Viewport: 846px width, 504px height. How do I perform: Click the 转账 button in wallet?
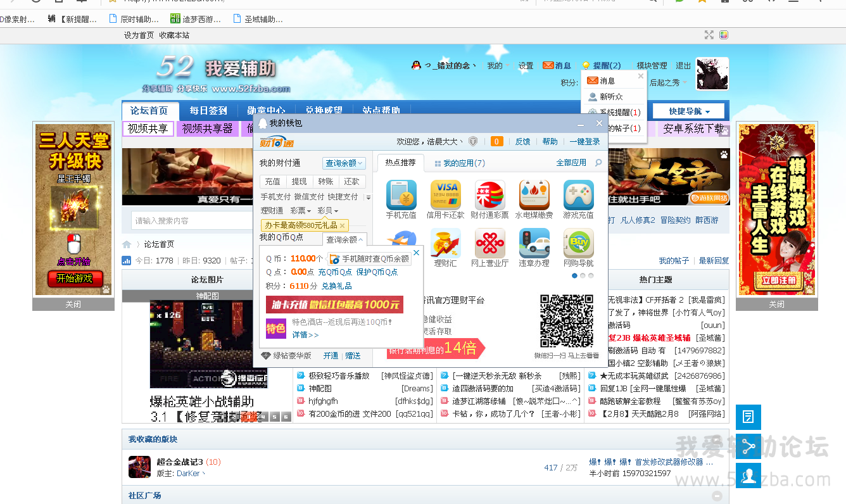(x=325, y=182)
